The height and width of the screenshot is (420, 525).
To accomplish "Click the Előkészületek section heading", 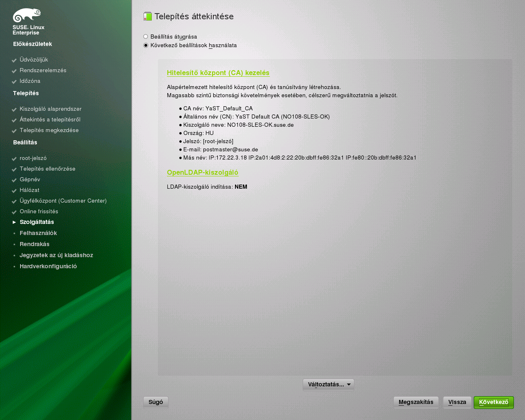I will [32, 44].
